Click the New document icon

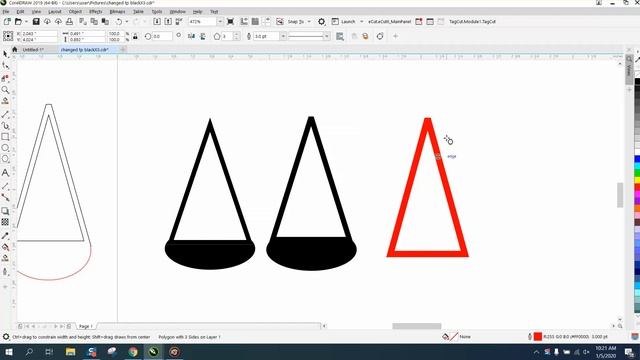(7, 22)
